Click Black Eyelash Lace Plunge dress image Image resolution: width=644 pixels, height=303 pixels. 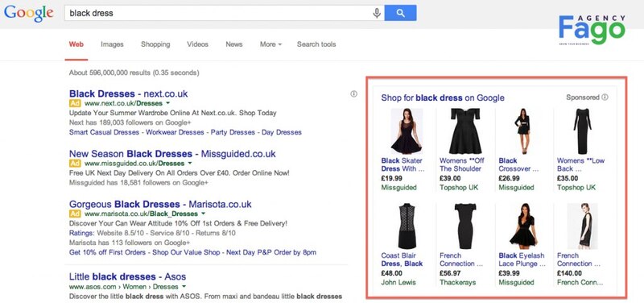pos(523,226)
